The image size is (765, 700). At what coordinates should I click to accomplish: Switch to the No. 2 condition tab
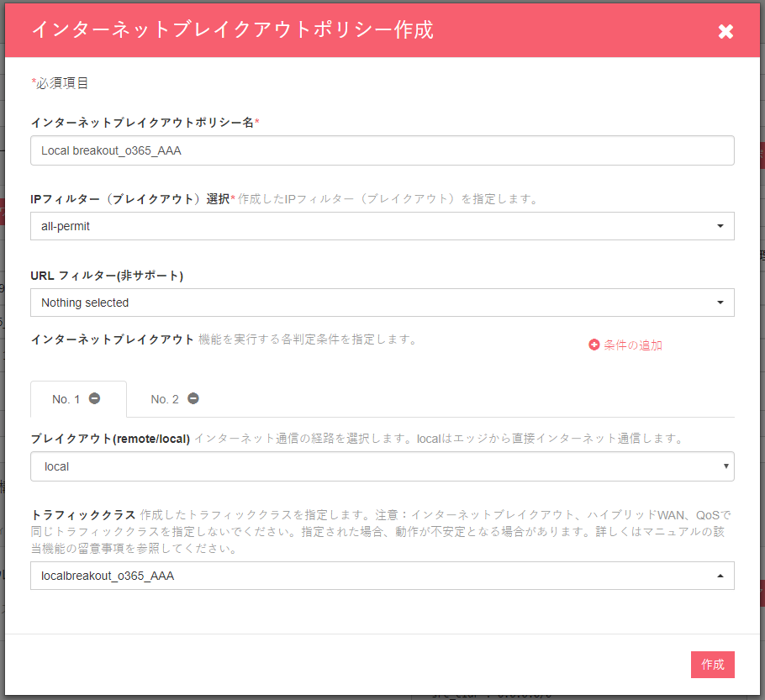[165, 399]
